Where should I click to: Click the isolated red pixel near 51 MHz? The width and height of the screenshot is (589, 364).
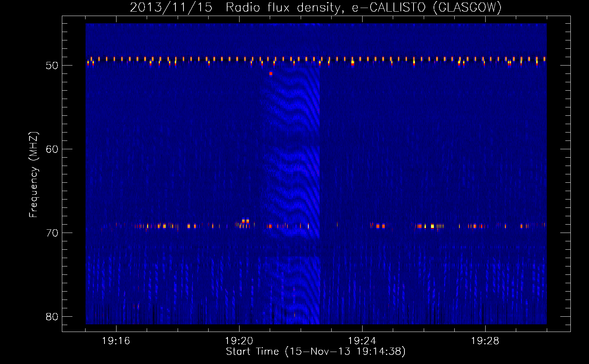(271, 74)
